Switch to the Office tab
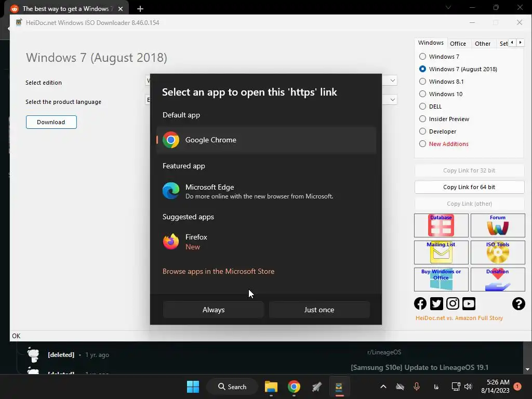Viewport: 532px width, 399px height. point(458,44)
